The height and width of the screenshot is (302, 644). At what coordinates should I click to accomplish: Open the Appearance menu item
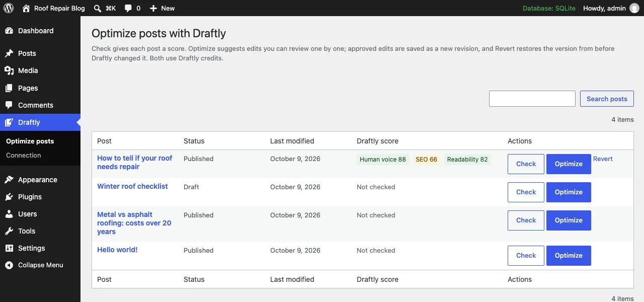(x=40, y=180)
